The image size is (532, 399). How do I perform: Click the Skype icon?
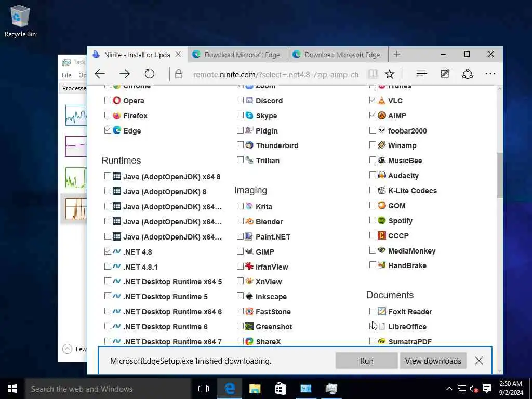(249, 115)
